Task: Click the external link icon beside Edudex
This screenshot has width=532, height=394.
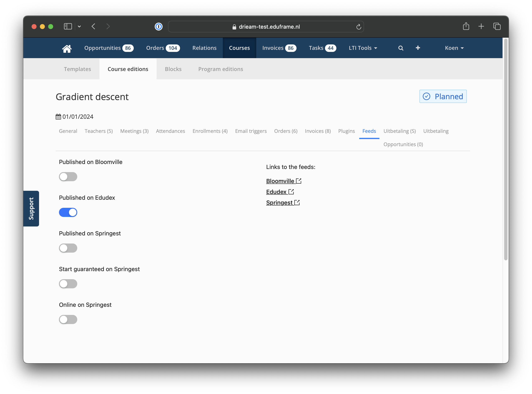Action: pos(291,192)
